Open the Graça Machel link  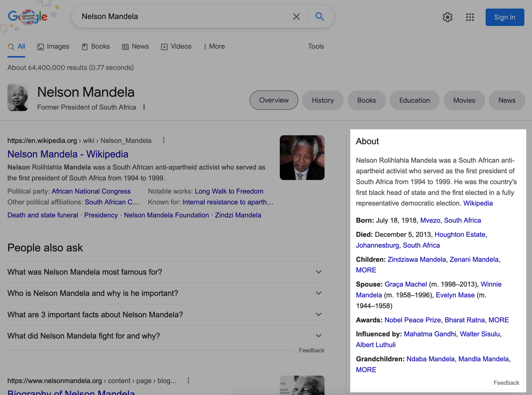[406, 284]
